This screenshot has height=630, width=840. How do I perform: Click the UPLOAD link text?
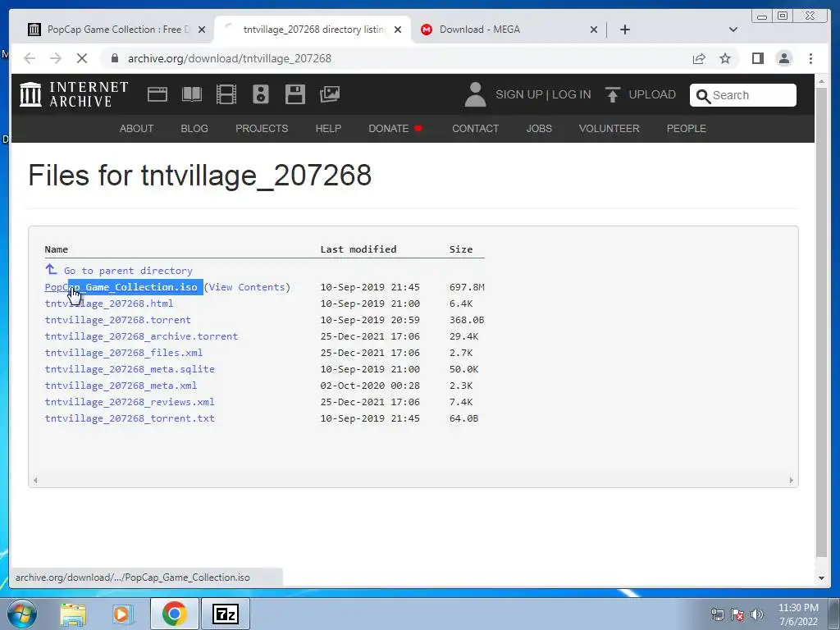652,95
